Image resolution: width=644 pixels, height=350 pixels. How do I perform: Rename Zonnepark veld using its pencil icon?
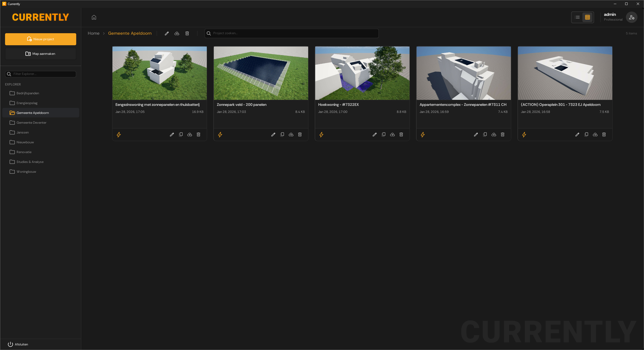[273, 135]
